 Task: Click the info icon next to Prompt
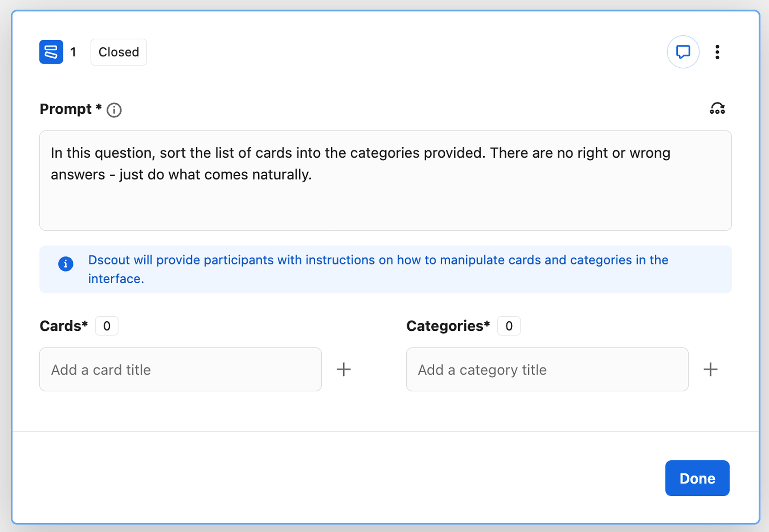point(114,110)
